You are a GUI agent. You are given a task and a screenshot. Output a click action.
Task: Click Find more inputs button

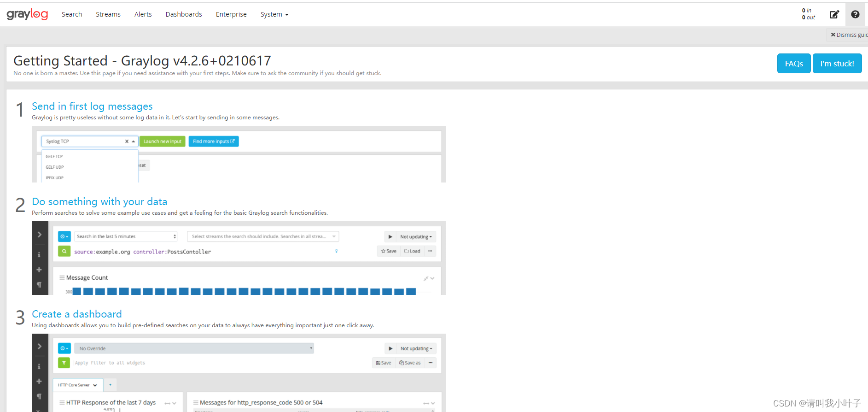[214, 141]
